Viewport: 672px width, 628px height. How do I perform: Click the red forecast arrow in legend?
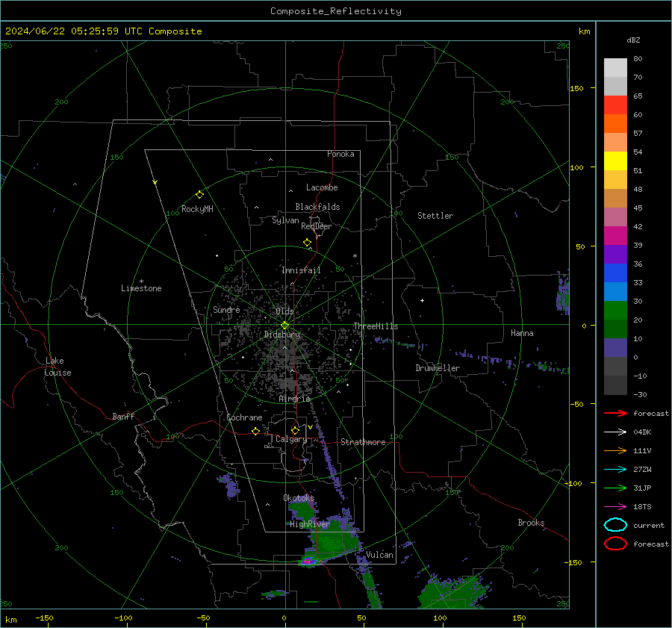[615, 413]
